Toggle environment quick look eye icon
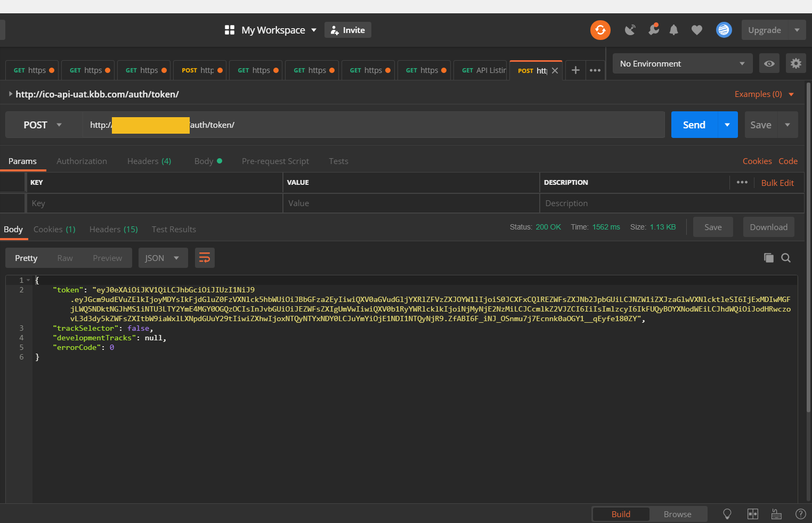The image size is (812, 523). coord(769,63)
